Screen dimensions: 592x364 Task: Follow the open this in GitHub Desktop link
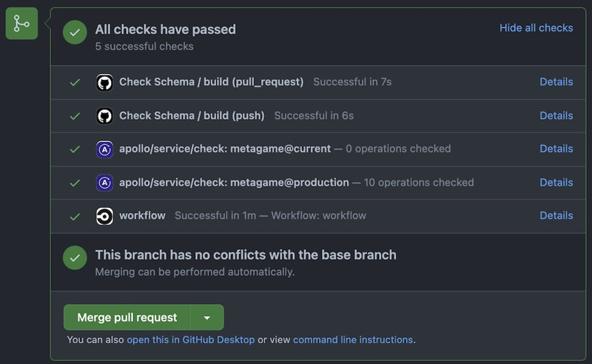[191, 340]
